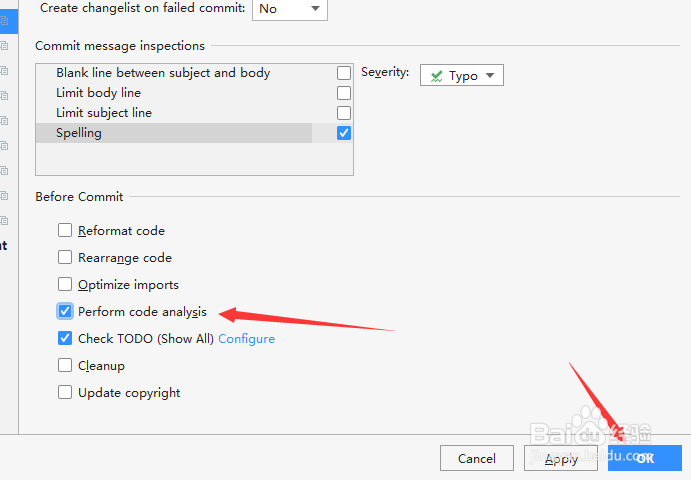Image resolution: width=691 pixels, height=480 pixels.
Task: Uncheck Check TODO (Show All)
Action: pos(65,338)
